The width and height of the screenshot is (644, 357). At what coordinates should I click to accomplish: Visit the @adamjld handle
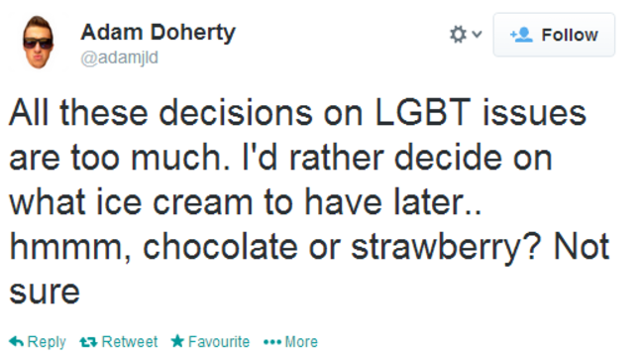pos(120,58)
